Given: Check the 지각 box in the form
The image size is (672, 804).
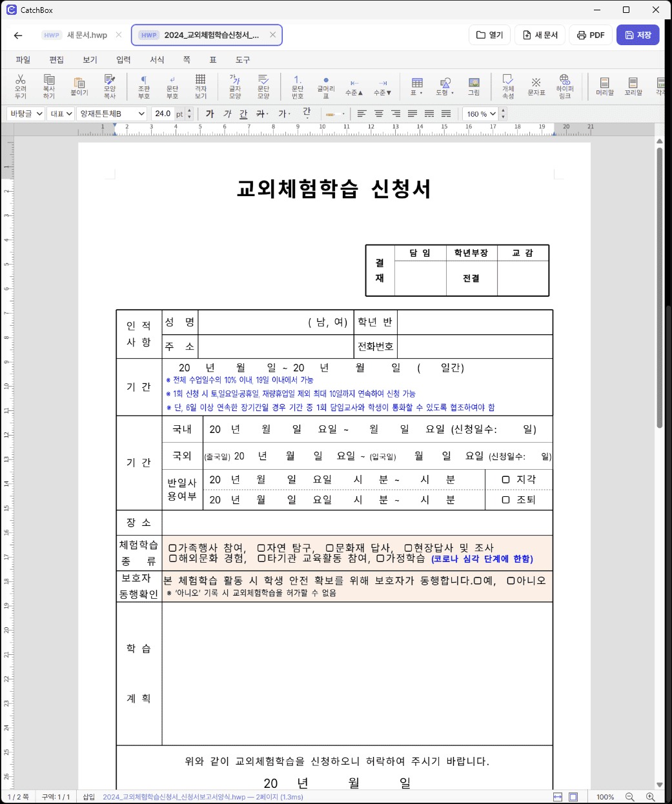Looking at the screenshot, I should (506, 479).
